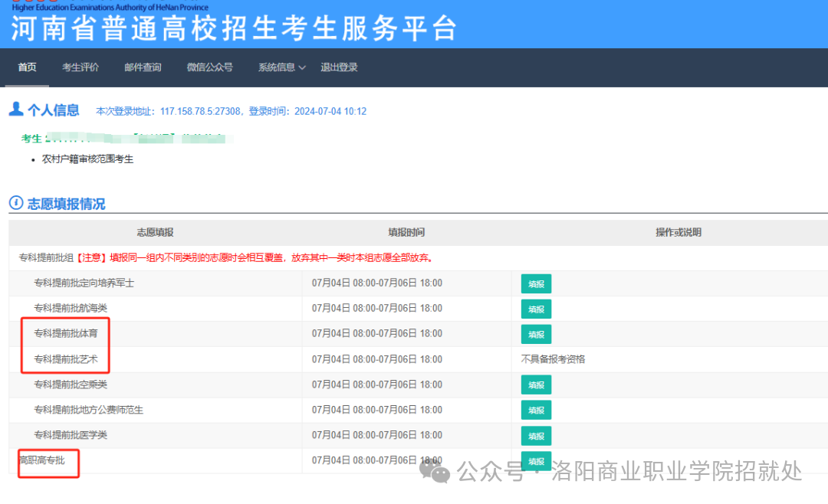Click the 填报 button for 专科提前批体育
This screenshot has height=504, width=828.
(x=536, y=335)
